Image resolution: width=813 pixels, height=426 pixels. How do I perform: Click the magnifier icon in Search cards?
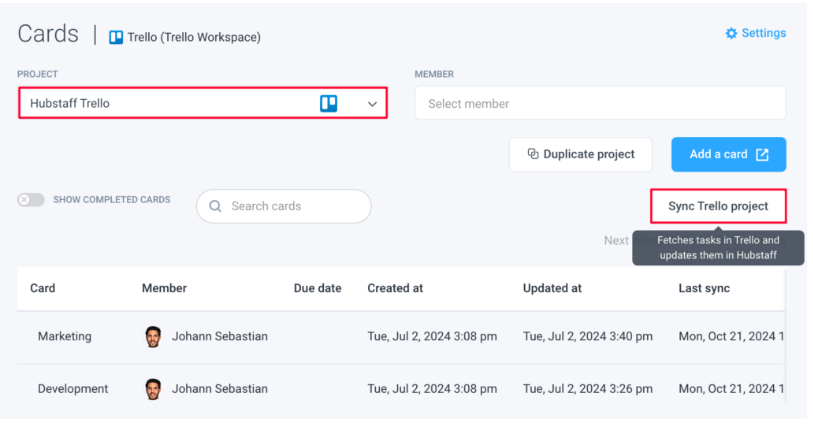pyautogui.click(x=215, y=206)
